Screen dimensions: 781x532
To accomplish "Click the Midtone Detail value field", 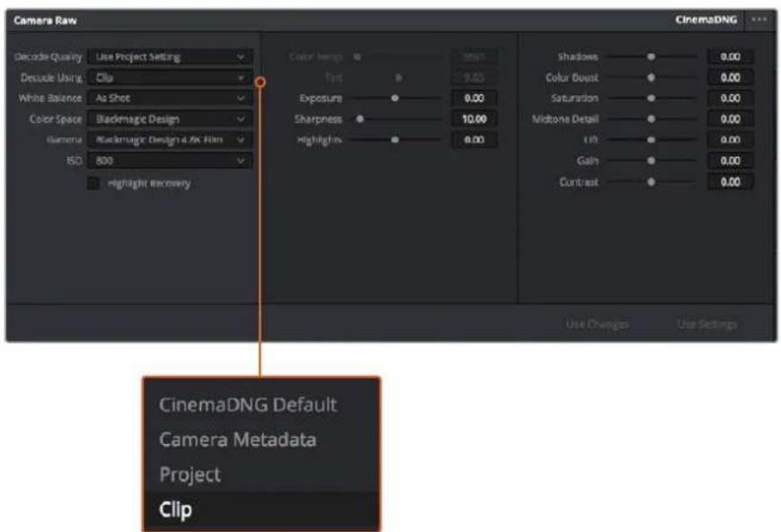I will pos(730,119).
